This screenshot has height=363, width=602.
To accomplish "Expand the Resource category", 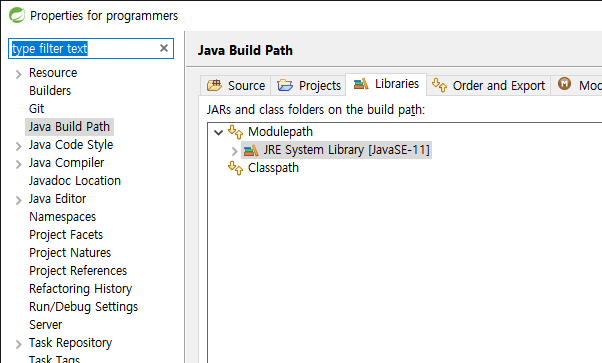I will tap(18, 74).
